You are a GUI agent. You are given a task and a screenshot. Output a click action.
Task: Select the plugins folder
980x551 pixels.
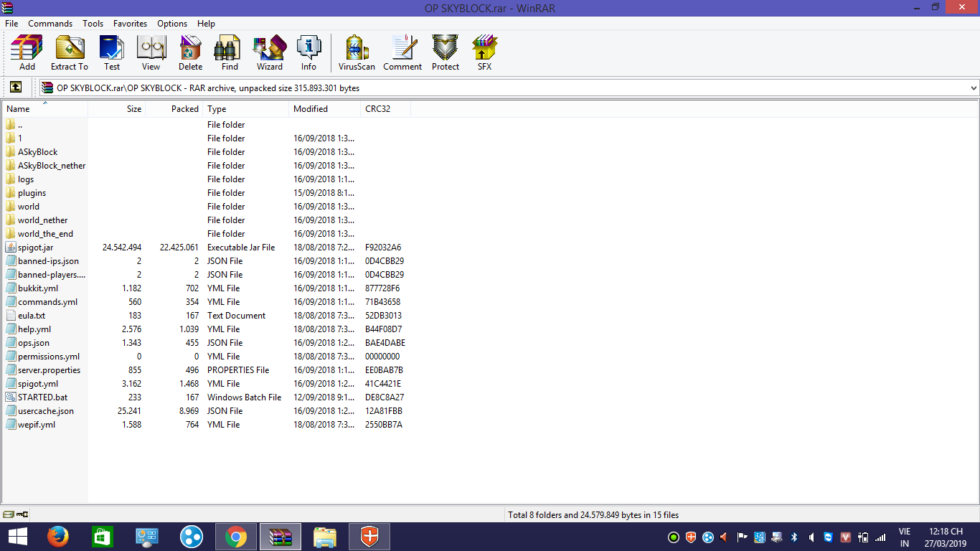pyautogui.click(x=32, y=193)
